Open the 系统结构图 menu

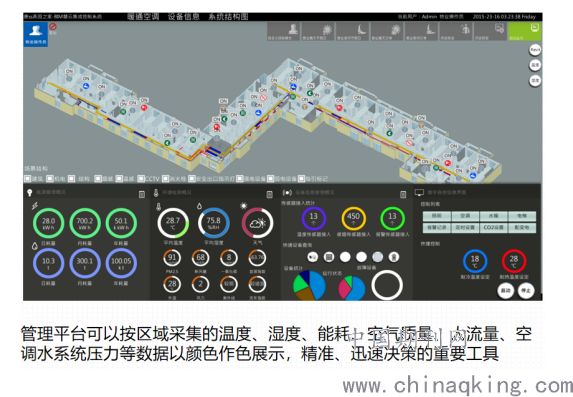point(228,16)
